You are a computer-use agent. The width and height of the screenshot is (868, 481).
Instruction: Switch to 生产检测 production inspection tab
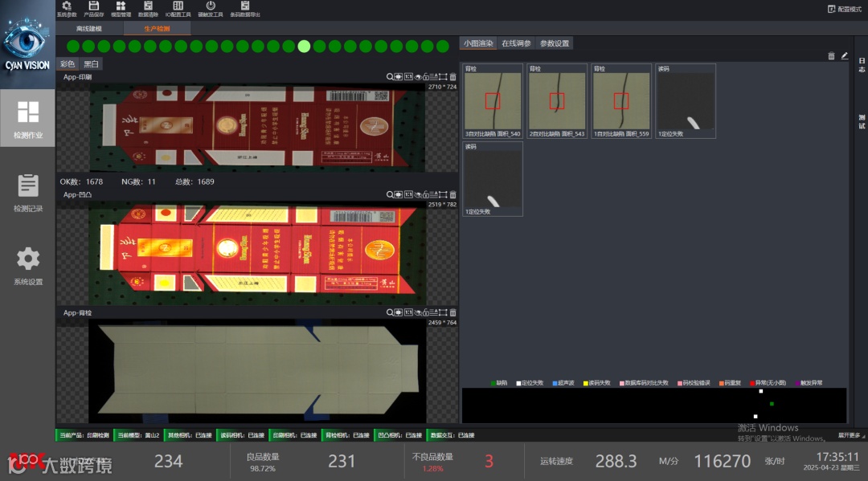[x=158, y=28]
